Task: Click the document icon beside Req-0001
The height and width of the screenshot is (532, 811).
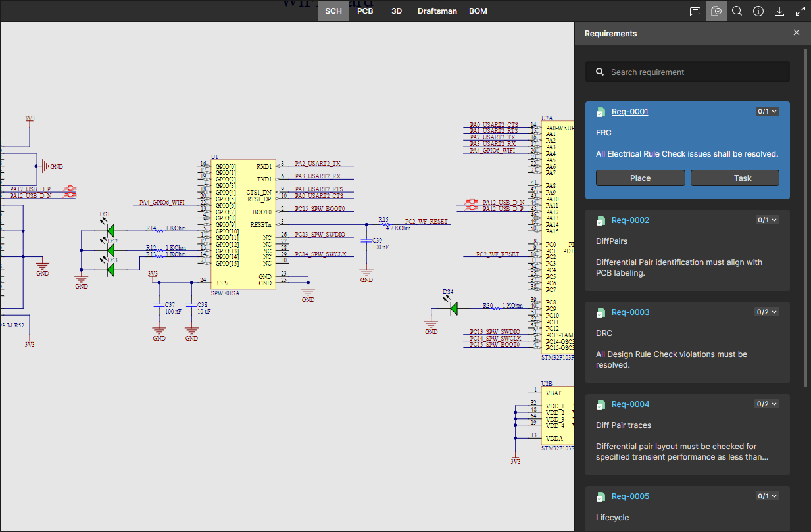Action: coord(601,112)
